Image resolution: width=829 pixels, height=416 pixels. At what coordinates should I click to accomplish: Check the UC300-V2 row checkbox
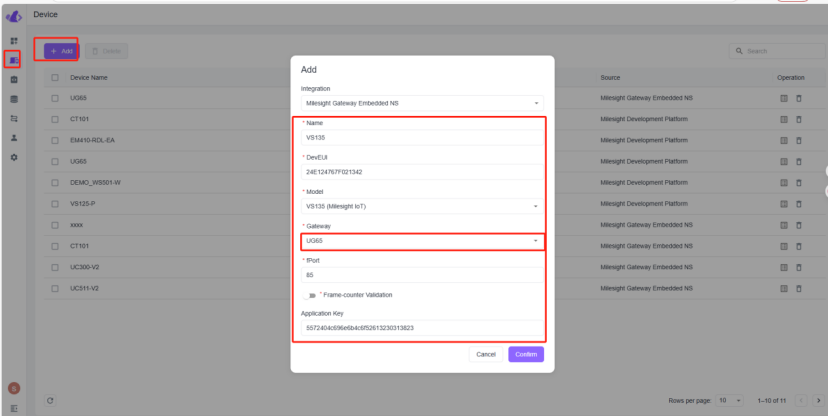[x=55, y=267]
